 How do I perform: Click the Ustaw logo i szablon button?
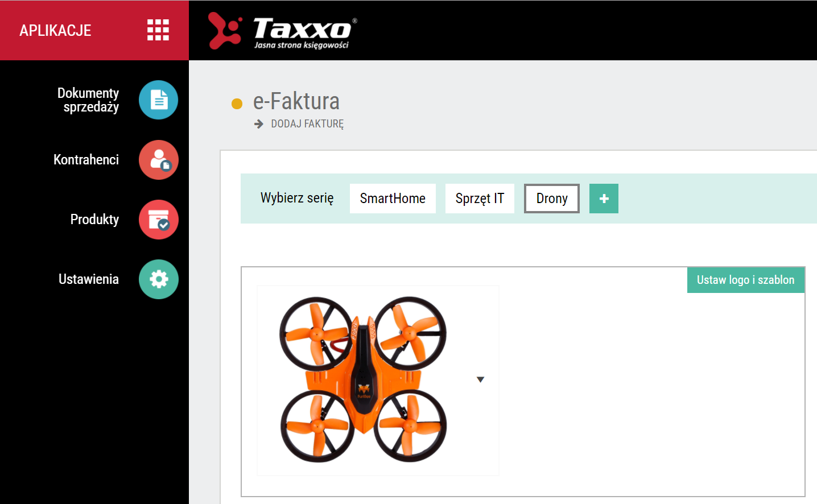(745, 280)
